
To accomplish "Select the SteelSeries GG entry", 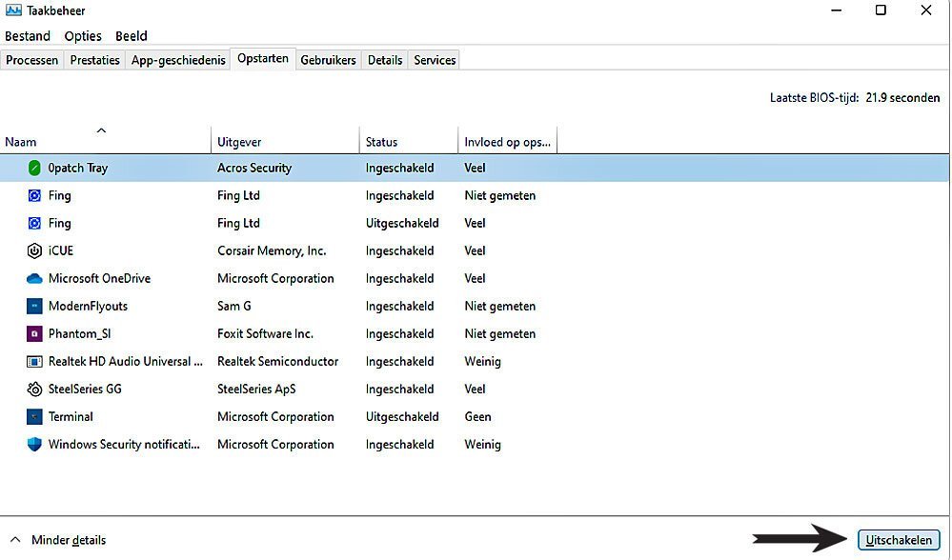I will pyautogui.click(x=85, y=389).
